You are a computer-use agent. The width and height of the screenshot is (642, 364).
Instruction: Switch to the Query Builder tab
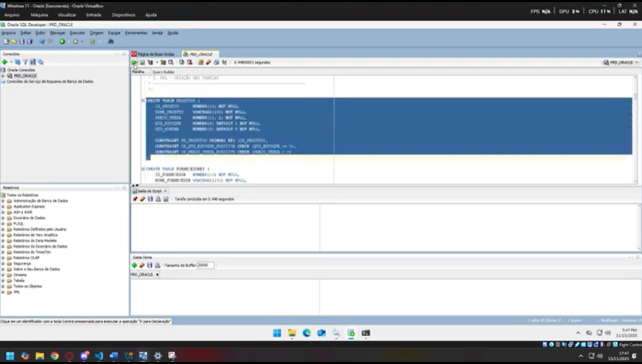point(163,71)
